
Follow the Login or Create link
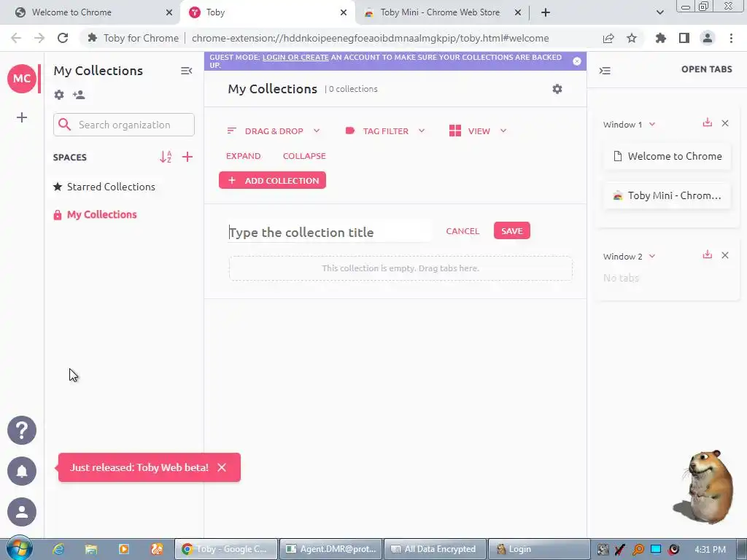coord(295,57)
